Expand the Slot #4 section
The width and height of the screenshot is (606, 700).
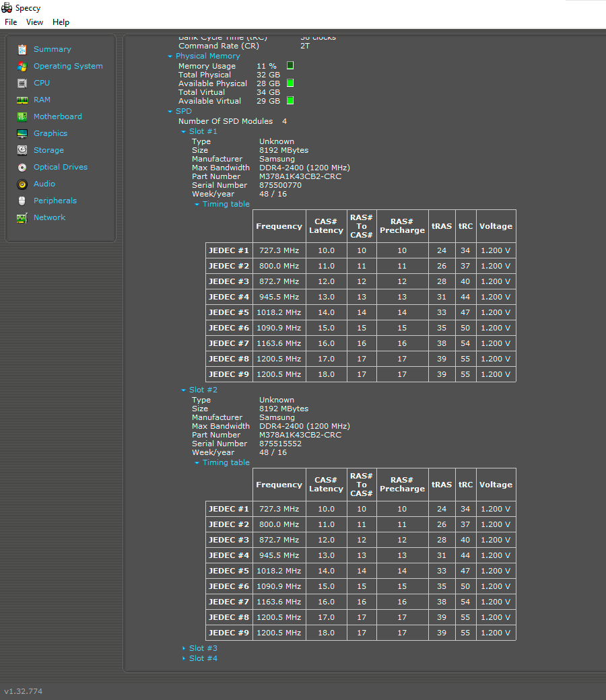[203, 658]
